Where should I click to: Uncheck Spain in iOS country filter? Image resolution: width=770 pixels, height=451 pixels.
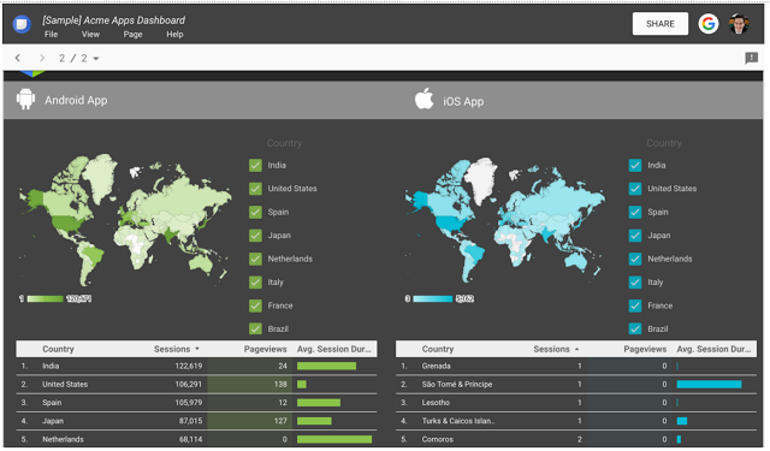pos(635,212)
